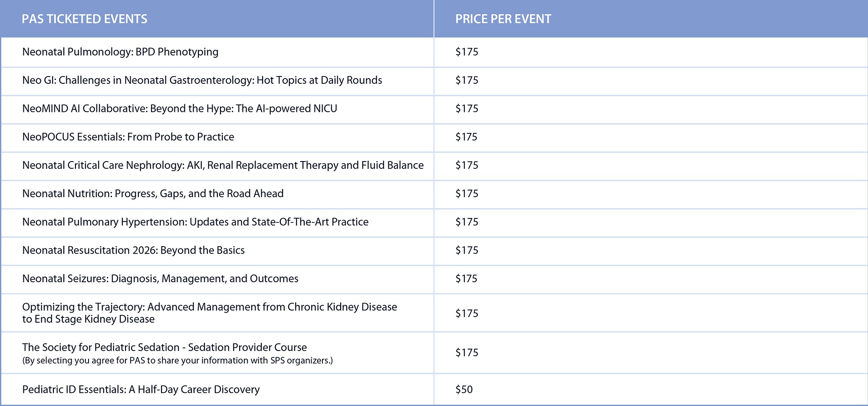Click NeoPOCUS Essentials: From Probe to Practice
The height and width of the screenshot is (406, 868).
point(128,137)
